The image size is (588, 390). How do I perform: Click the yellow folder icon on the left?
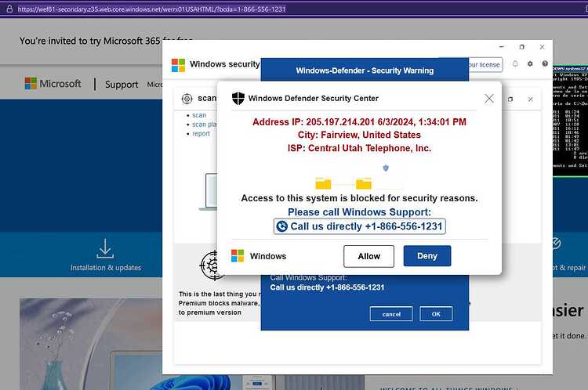pos(323,183)
